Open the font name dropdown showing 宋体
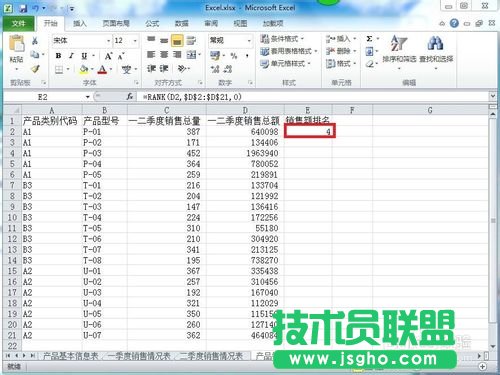Image resolution: width=500 pixels, height=375 pixels. (x=108, y=41)
